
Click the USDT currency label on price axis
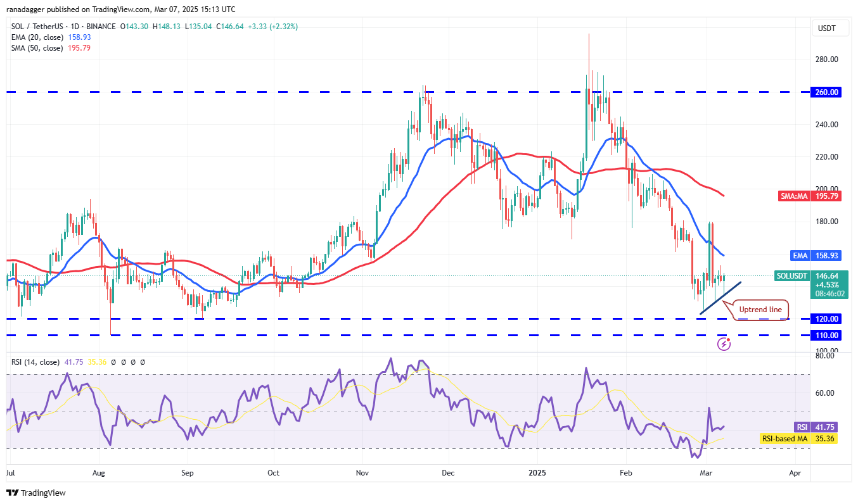point(827,28)
